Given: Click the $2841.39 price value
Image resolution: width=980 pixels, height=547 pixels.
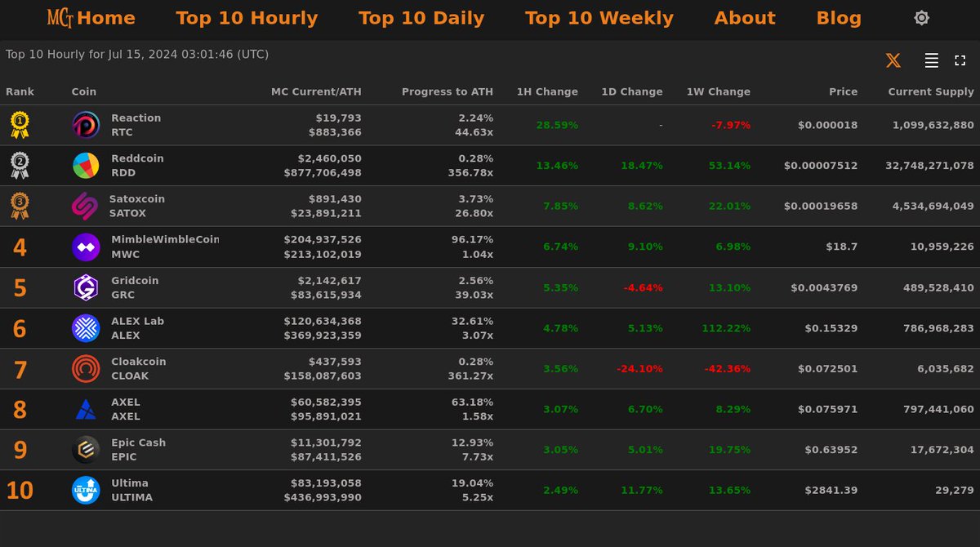Looking at the screenshot, I should [831, 491].
